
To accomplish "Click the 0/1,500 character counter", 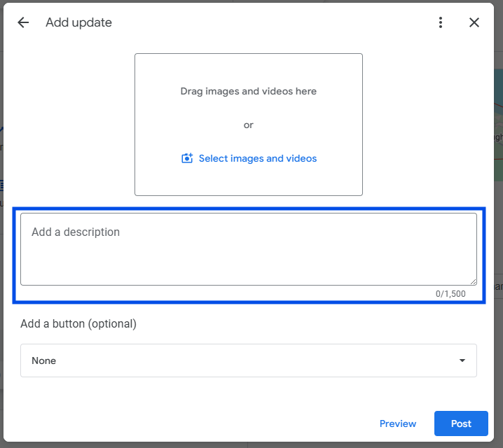I will [450, 294].
